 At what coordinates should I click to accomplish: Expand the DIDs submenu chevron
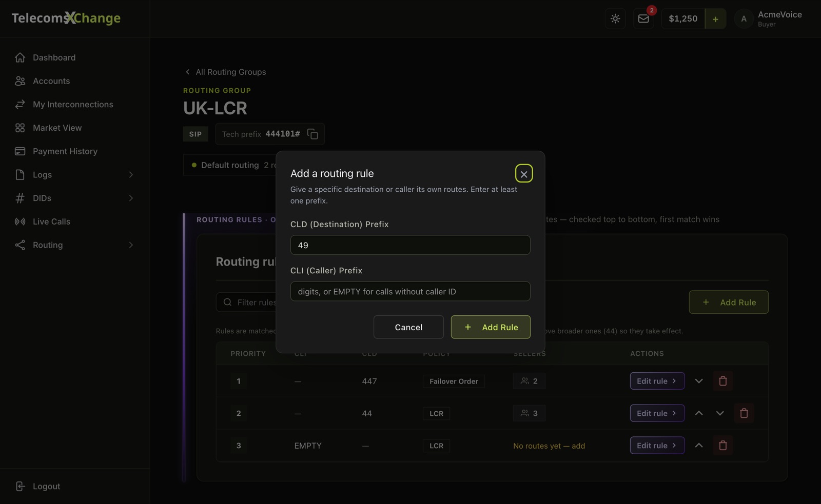tap(131, 198)
